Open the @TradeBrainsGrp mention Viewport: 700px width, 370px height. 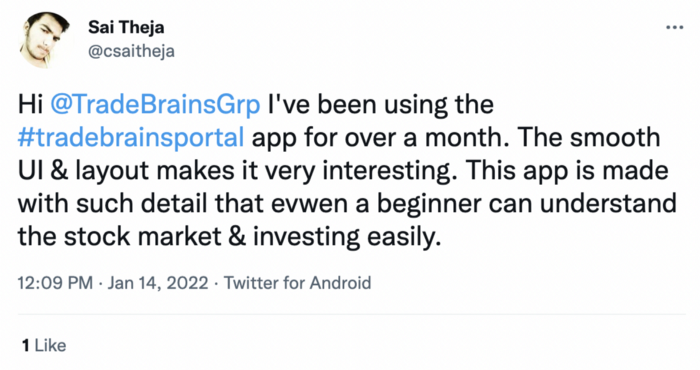pos(155,105)
